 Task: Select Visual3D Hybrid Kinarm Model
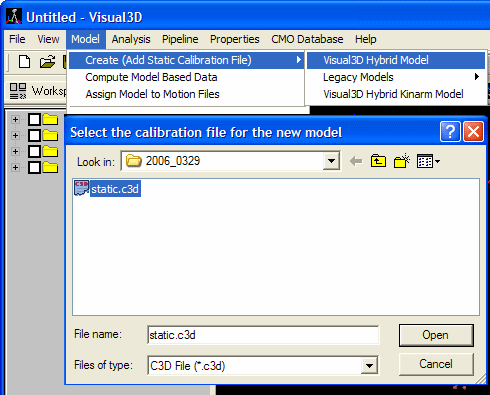pos(396,94)
